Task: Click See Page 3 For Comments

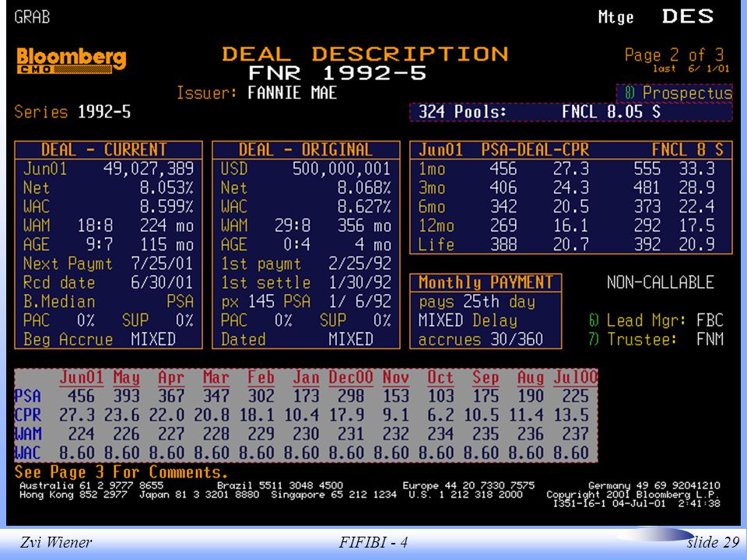Action: pyautogui.click(x=121, y=472)
